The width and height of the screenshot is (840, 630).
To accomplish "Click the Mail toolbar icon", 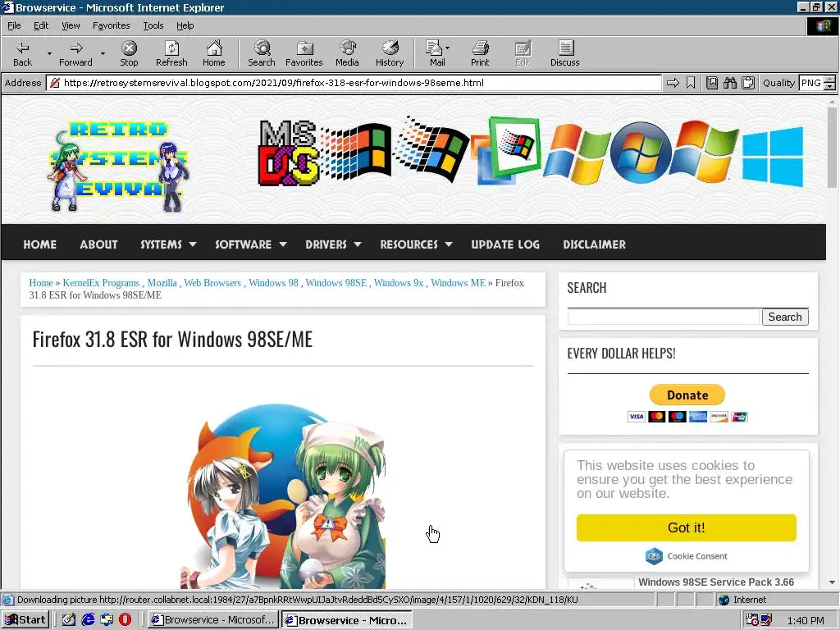I will pyautogui.click(x=435, y=53).
